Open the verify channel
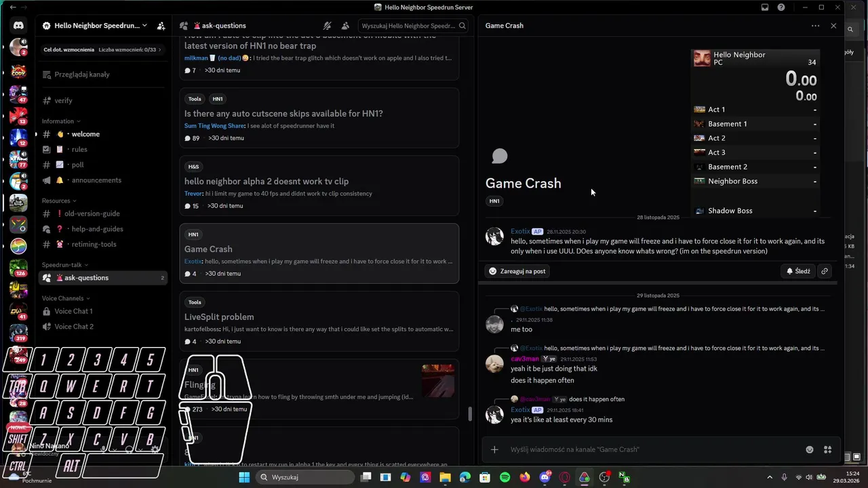This screenshot has height=488, width=868. click(104, 100)
